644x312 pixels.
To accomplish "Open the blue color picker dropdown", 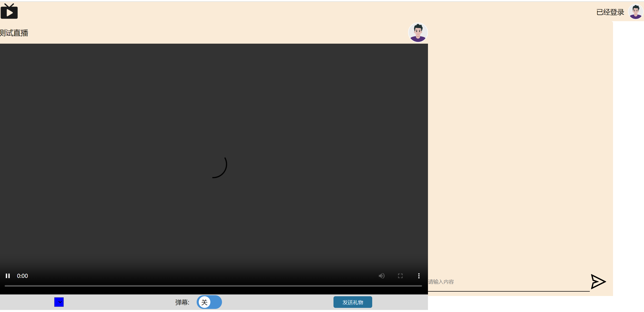I will (59, 302).
